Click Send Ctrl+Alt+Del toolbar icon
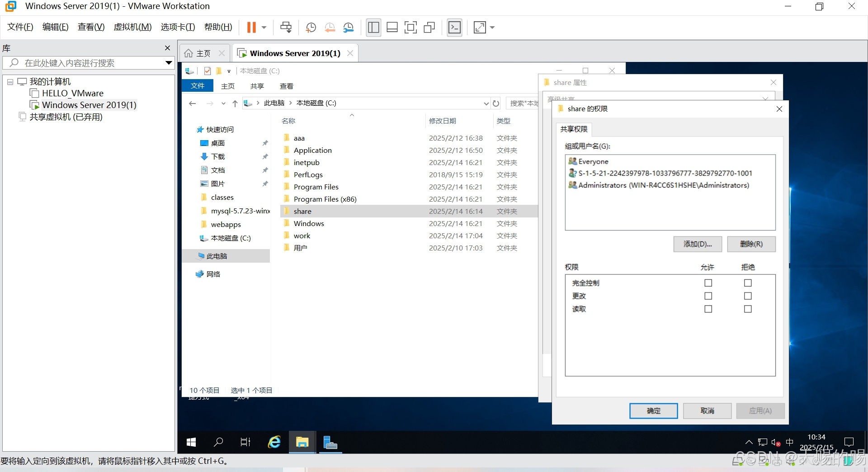 pyautogui.click(x=286, y=28)
